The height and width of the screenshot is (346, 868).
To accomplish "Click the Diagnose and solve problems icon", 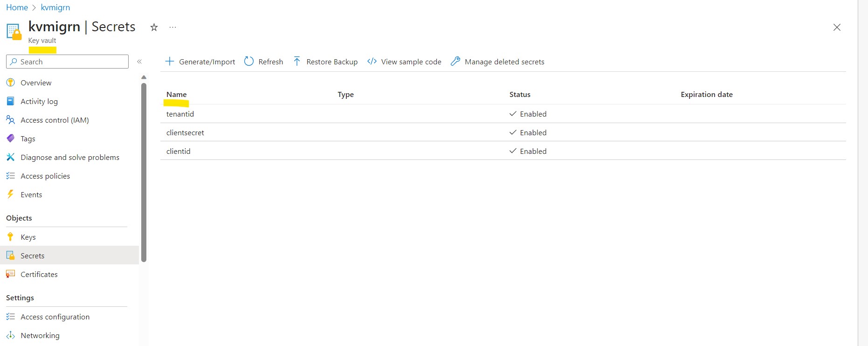I will [10, 157].
